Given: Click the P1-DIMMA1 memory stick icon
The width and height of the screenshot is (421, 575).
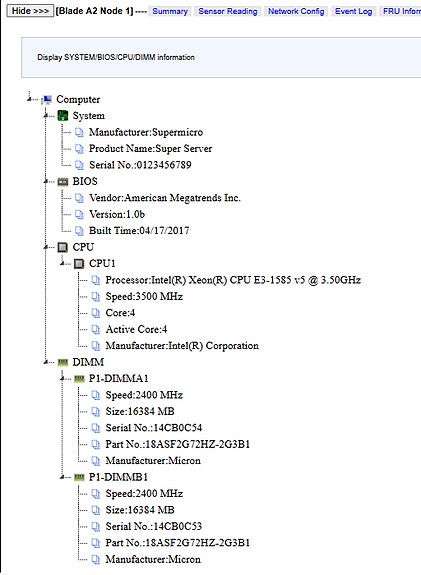Looking at the screenshot, I should (x=79, y=379).
